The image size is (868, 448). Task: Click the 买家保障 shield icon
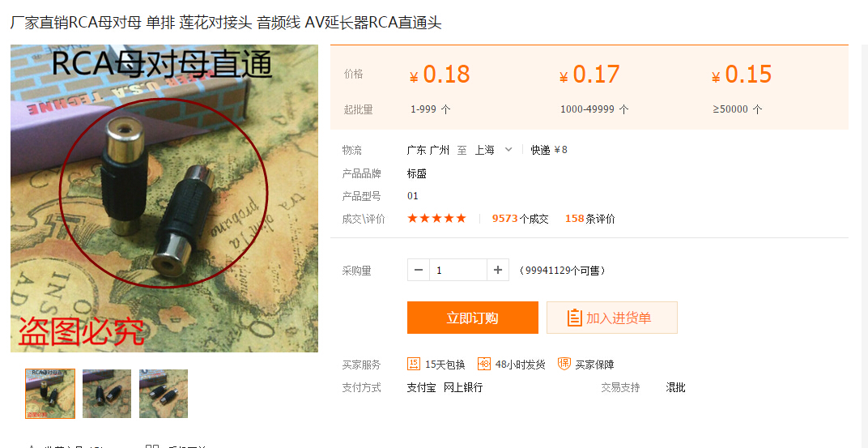tap(564, 364)
